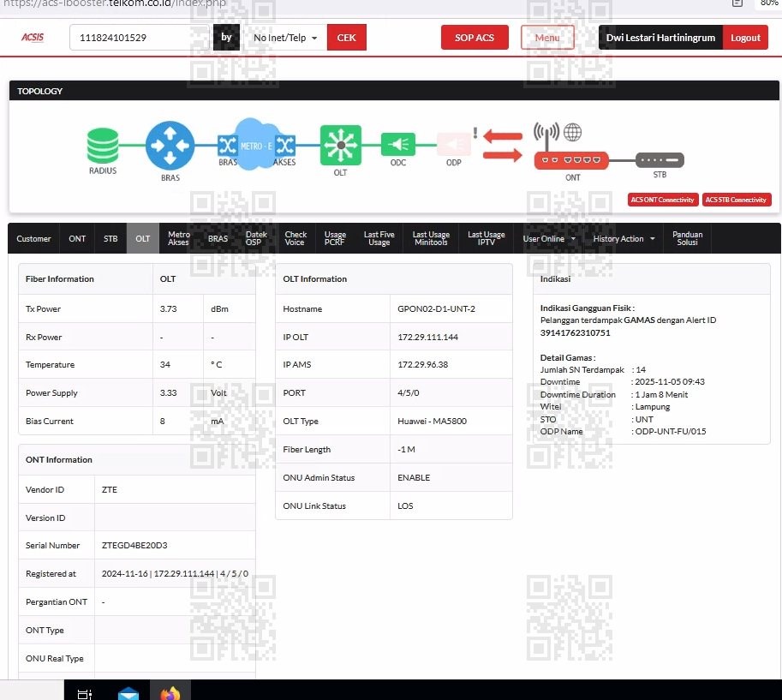The height and width of the screenshot is (700, 782).
Task: Expand the History Action dropdown menu
Action: (624, 238)
